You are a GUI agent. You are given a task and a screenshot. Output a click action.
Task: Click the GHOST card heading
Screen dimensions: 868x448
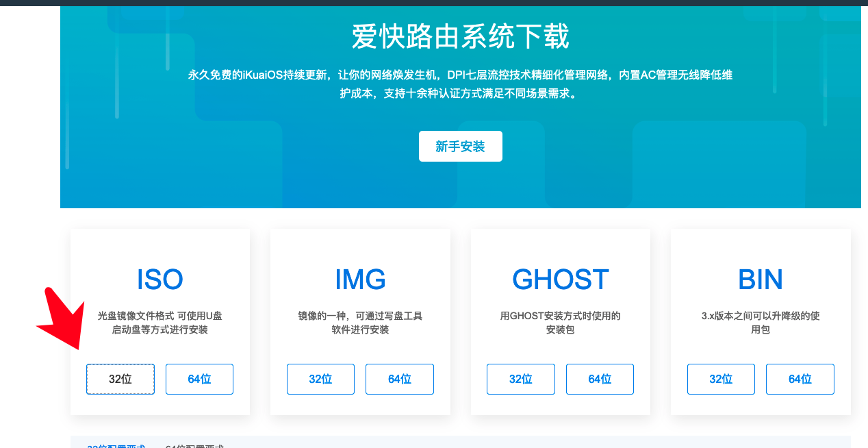[561, 279]
